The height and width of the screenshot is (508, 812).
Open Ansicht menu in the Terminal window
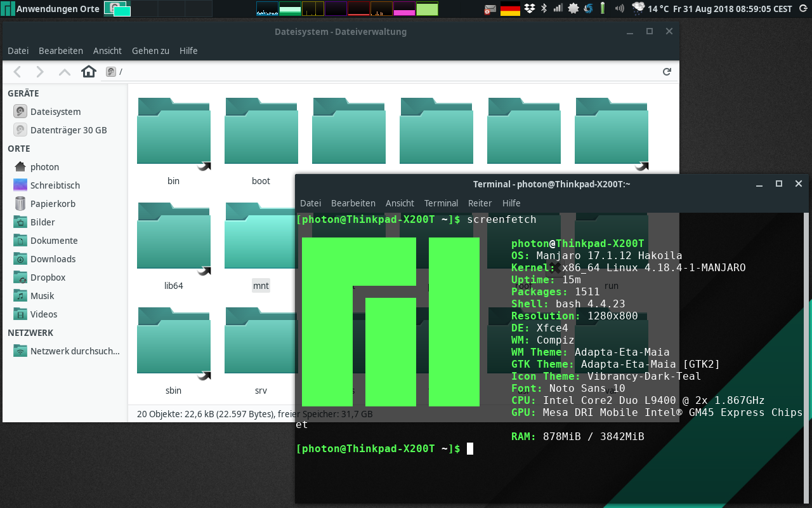pos(400,203)
